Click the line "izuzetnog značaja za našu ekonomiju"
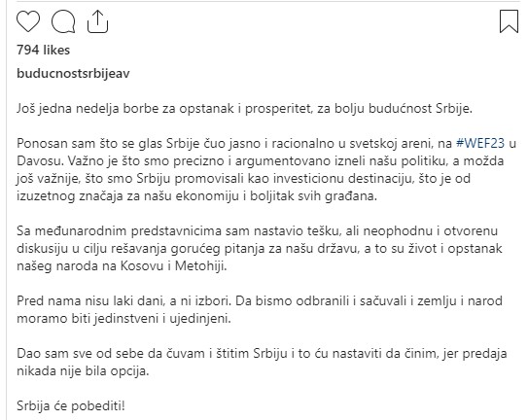 coord(197,196)
